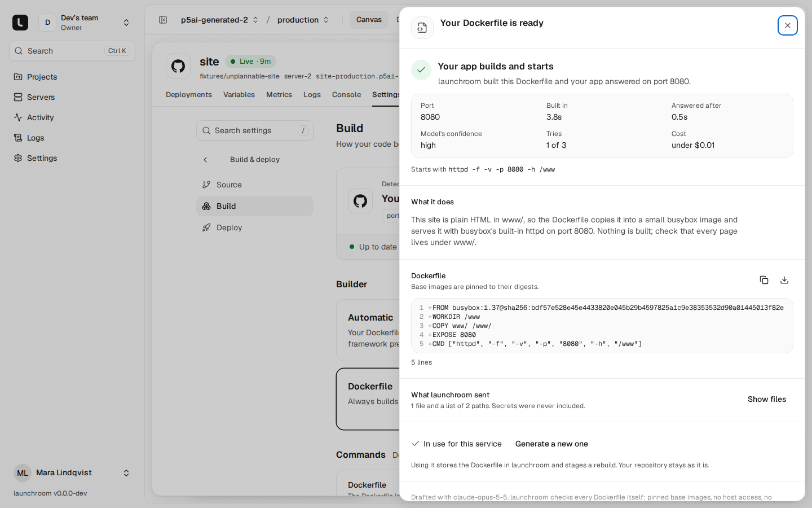812x508 pixels.
Task: Click the Dev's team D avatar
Action: (x=47, y=23)
